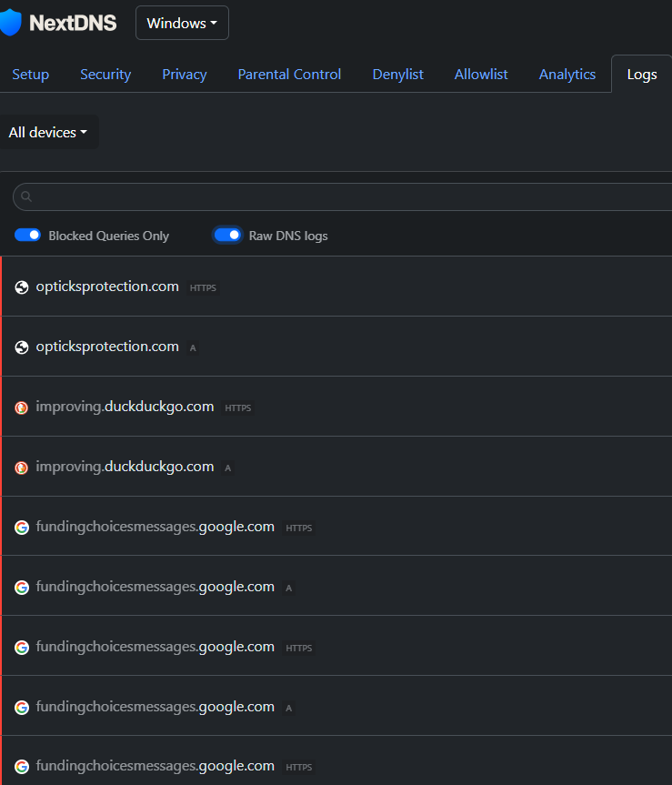Select the Parental Control tab
The height and width of the screenshot is (785, 672).
289,74
